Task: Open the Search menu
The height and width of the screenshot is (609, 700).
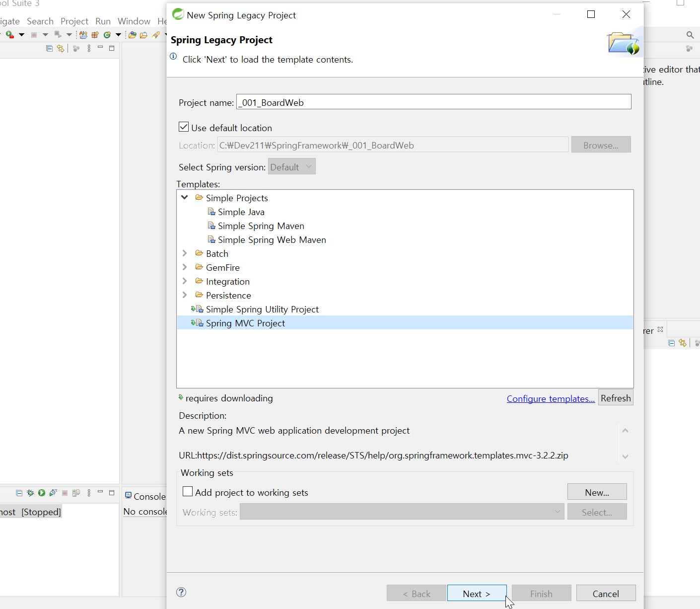Action: point(40,21)
